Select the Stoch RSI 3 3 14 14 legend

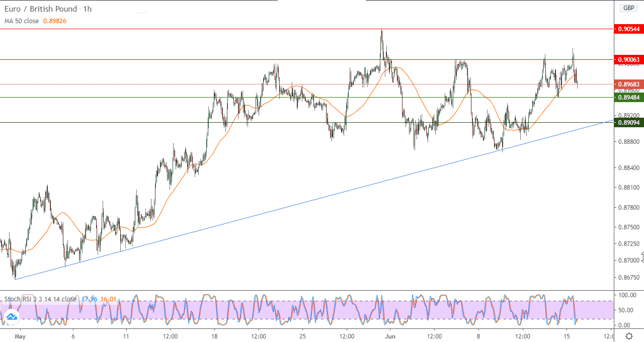tap(40, 299)
